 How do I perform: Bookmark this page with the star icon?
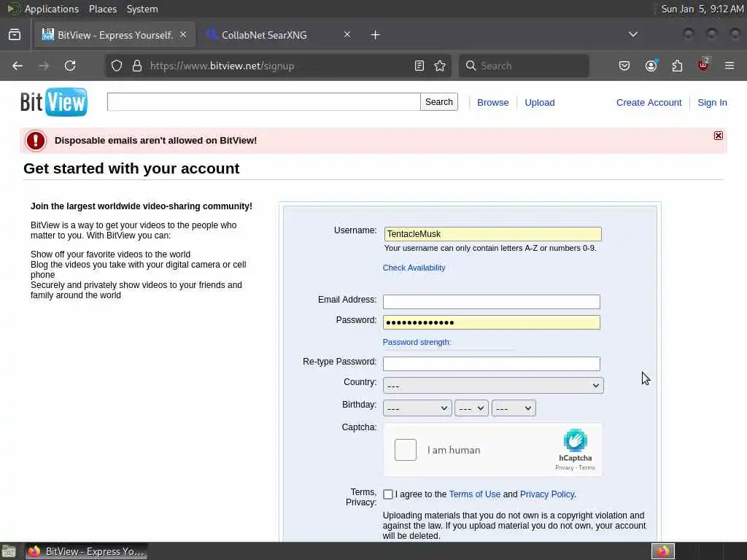440,66
